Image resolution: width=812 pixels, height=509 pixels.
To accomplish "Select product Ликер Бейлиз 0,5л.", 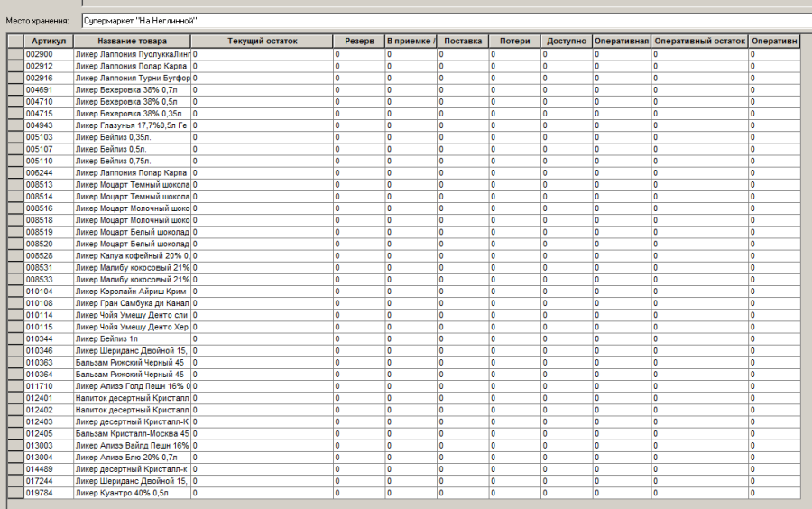I will (x=132, y=149).
